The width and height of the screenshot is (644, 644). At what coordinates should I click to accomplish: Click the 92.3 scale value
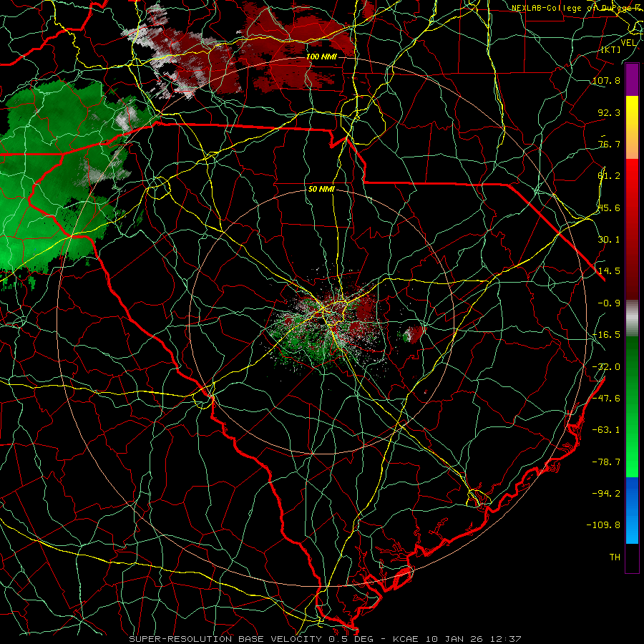point(609,112)
